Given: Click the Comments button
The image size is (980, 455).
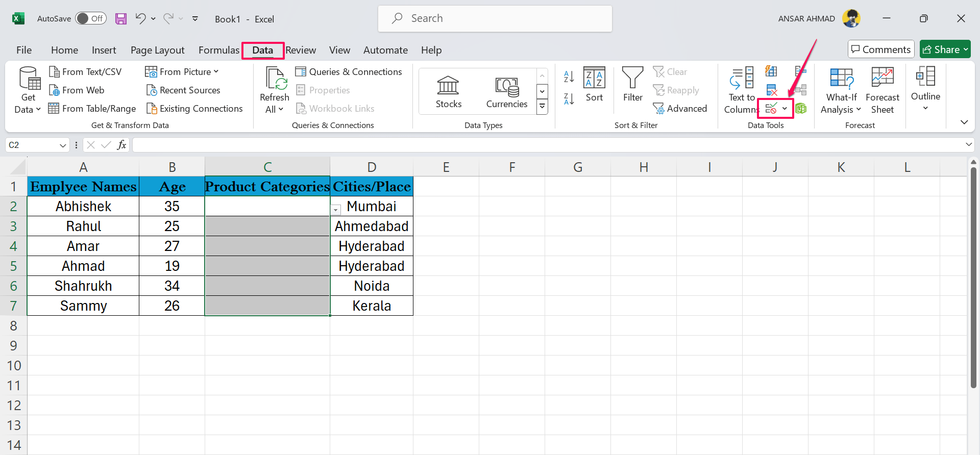Looking at the screenshot, I should click(881, 49).
